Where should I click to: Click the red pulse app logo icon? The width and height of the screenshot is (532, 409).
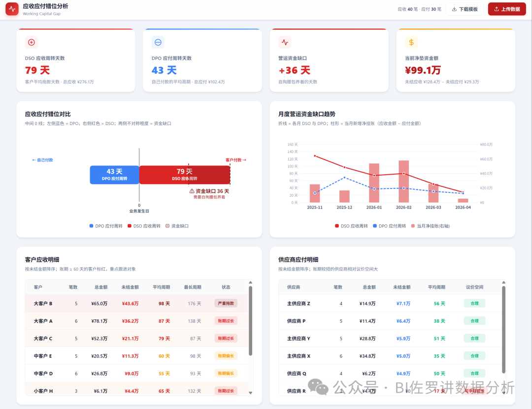coord(12,9)
